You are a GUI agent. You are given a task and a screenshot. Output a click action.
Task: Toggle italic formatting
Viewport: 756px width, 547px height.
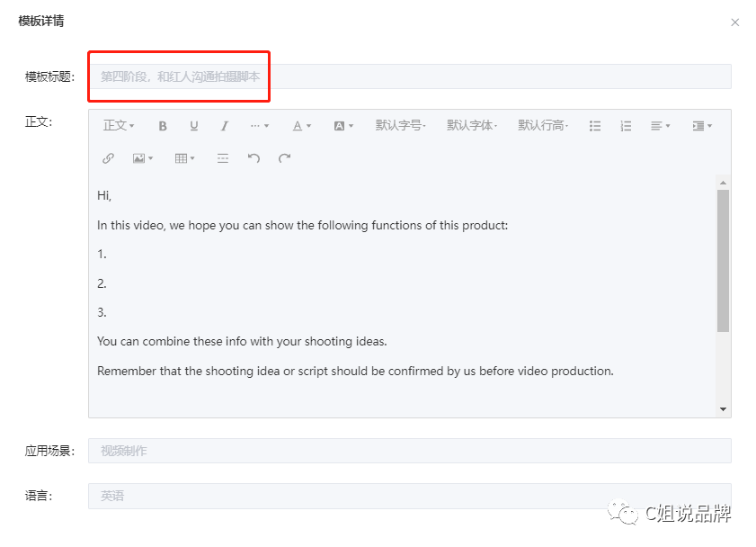click(x=224, y=126)
